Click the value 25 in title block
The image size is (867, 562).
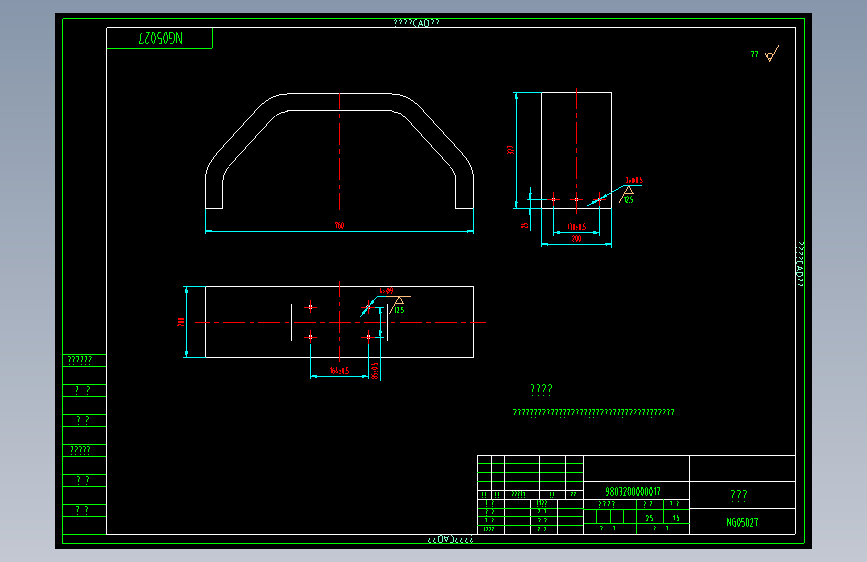(x=649, y=518)
